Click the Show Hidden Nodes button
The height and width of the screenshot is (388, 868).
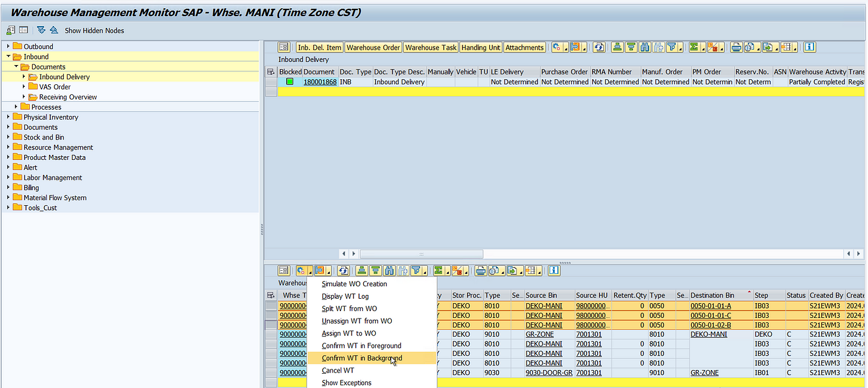pyautogui.click(x=94, y=30)
